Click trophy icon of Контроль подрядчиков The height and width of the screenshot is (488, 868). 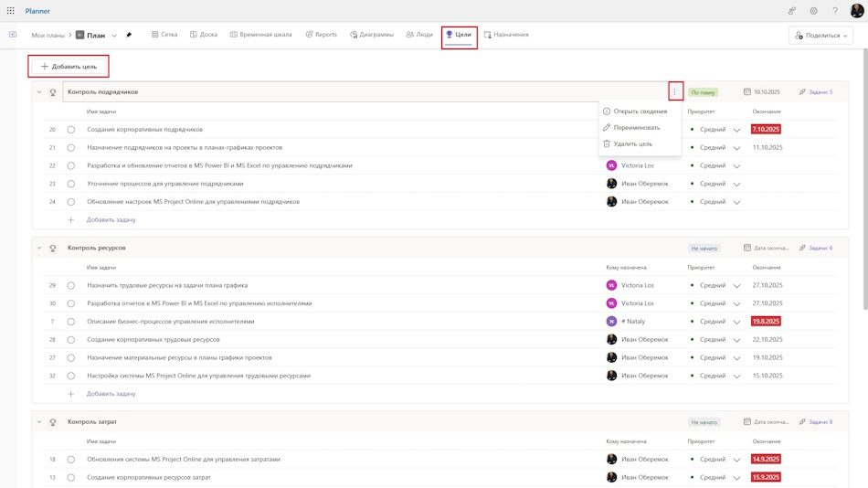click(x=53, y=92)
